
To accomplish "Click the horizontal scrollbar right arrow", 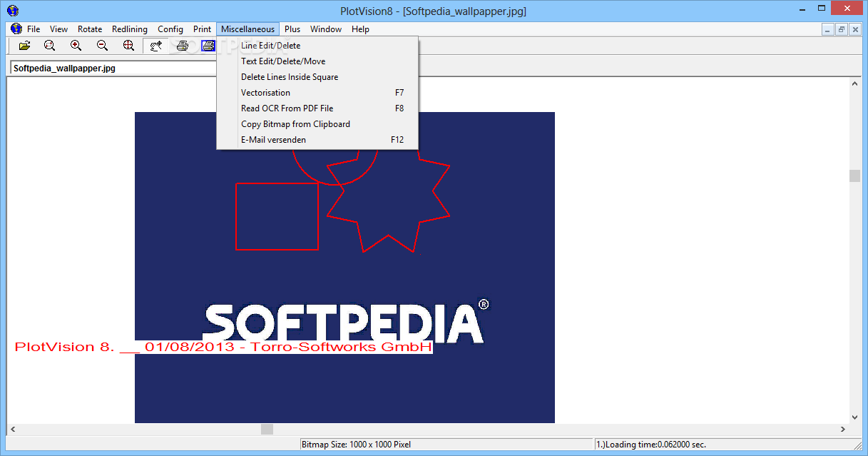I will [843, 430].
